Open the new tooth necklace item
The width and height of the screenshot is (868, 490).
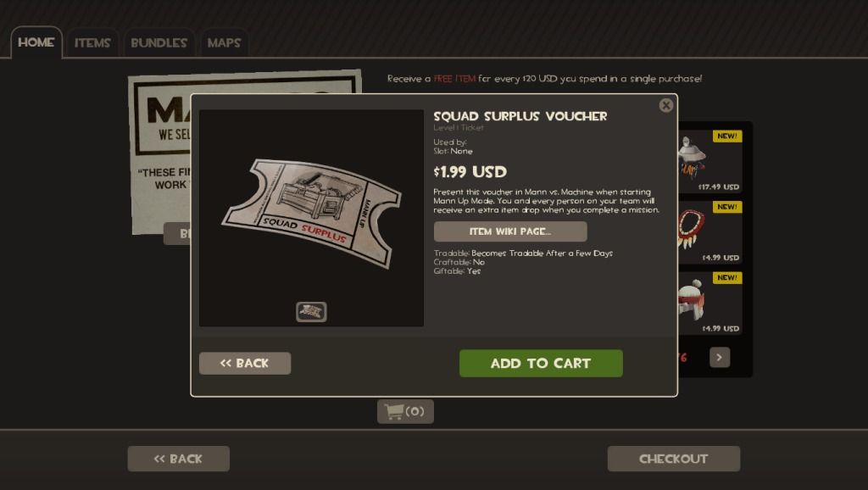coord(710,232)
